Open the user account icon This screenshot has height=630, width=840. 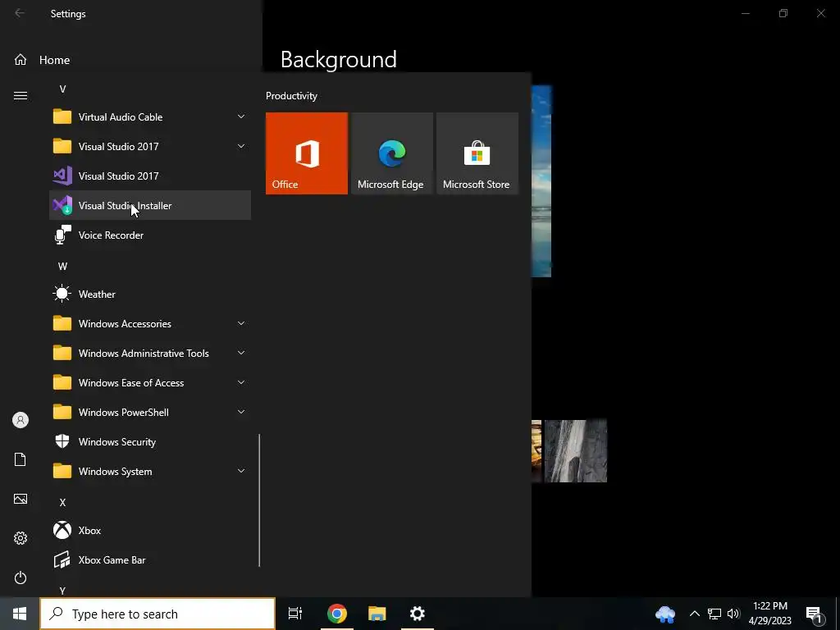pyautogui.click(x=21, y=420)
